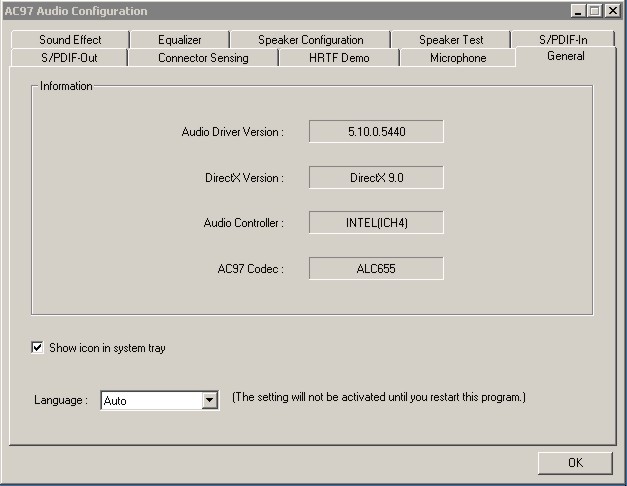Select the General tab

click(565, 56)
